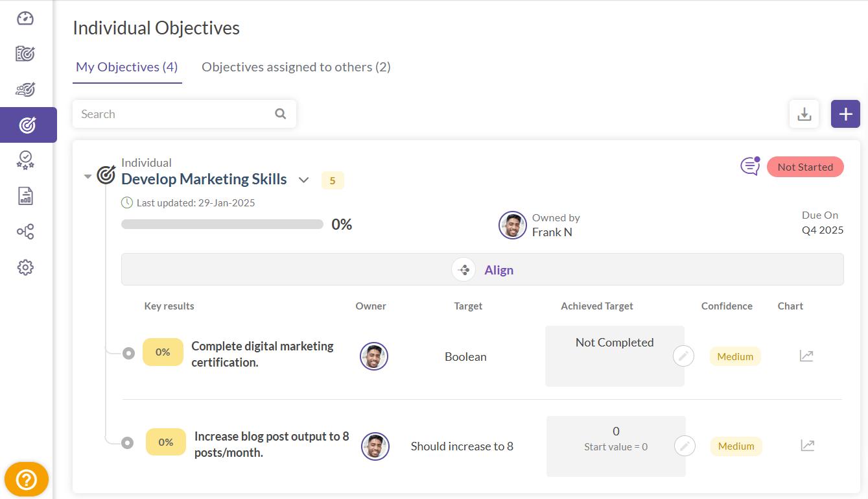Open the settings gear in sidebar
The width and height of the screenshot is (868, 499).
(x=25, y=267)
